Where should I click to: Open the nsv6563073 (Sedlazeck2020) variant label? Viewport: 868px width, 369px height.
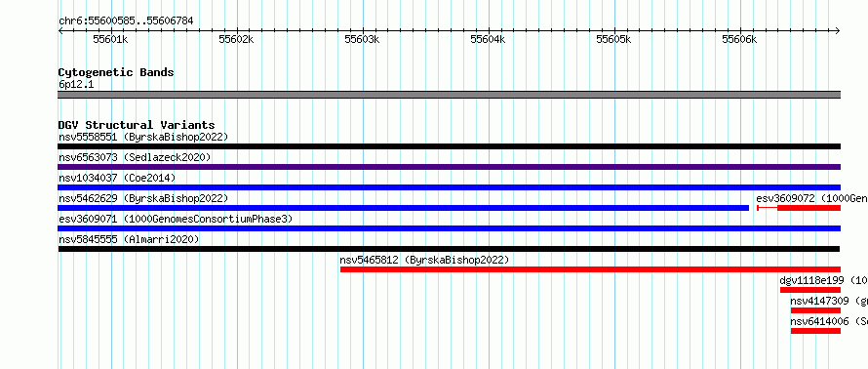[135, 157]
